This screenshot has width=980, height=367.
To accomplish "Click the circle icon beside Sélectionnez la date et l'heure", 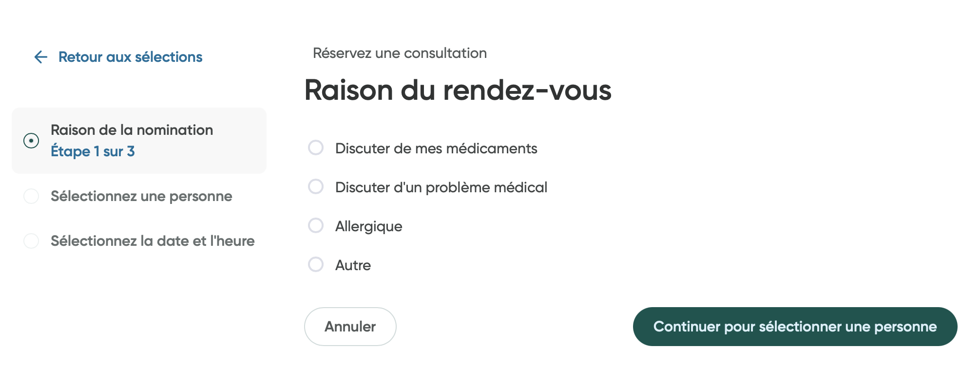I will [x=31, y=240].
